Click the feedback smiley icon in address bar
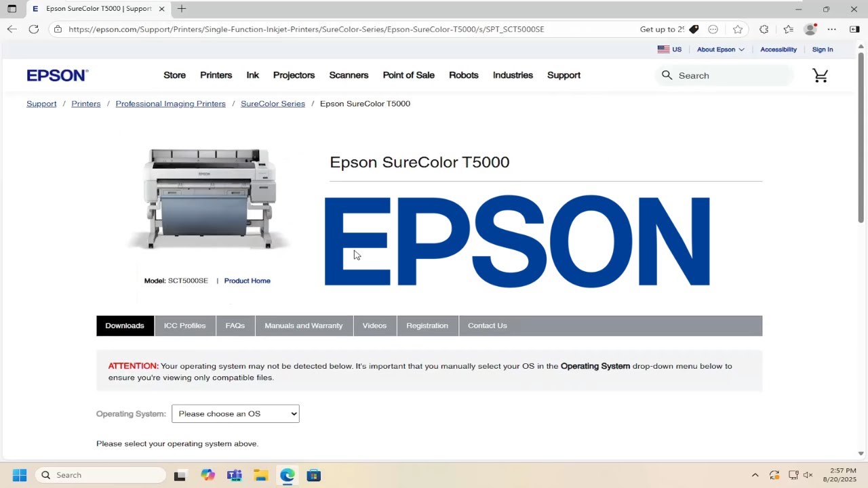 (713, 29)
